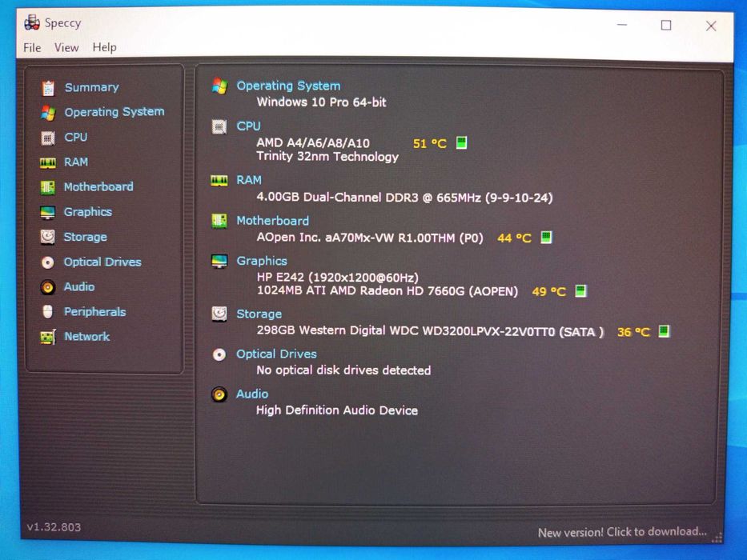
Task: Click the version number v1.32.803
Action: point(54,527)
